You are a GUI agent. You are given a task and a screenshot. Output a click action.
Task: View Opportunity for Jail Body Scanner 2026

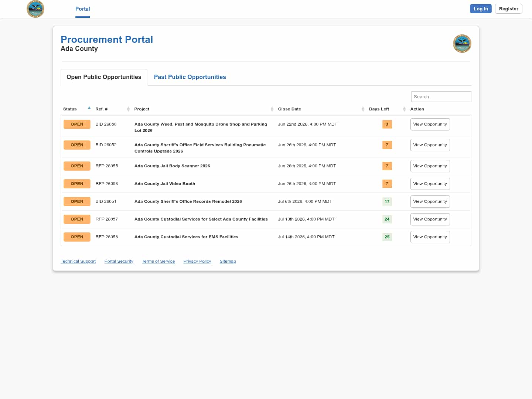pos(430,166)
